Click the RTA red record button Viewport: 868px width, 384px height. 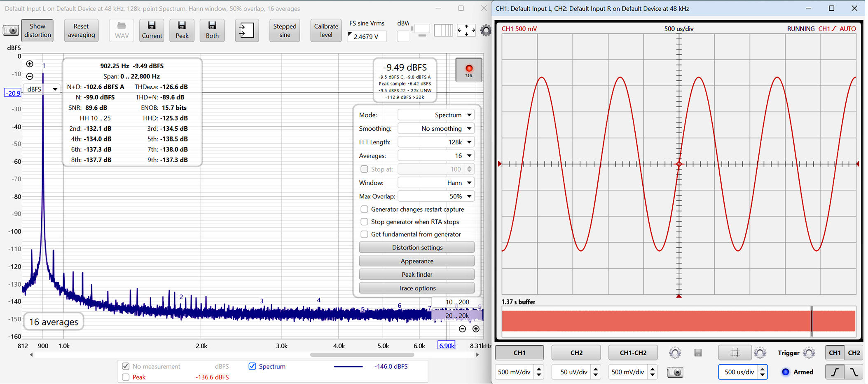tap(469, 70)
